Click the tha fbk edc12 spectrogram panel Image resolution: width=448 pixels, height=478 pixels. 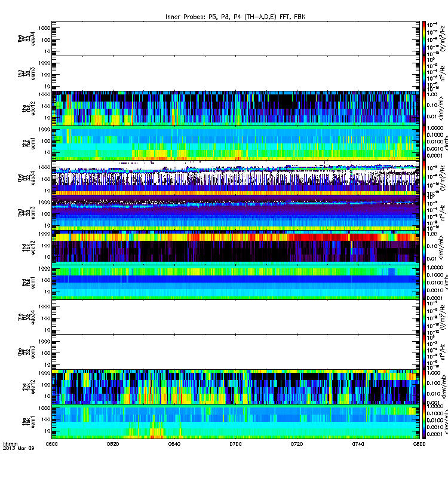coord(235,108)
